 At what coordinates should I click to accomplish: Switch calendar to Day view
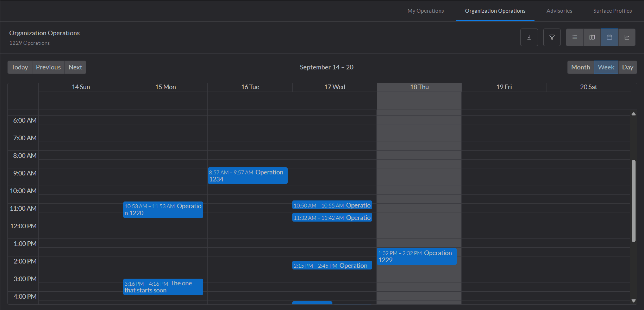(627, 67)
